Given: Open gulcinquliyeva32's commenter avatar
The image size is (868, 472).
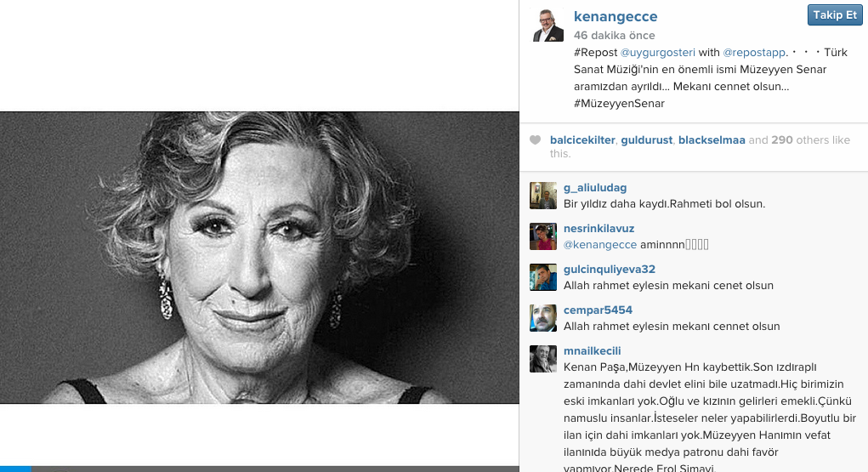Looking at the screenshot, I should click(543, 277).
